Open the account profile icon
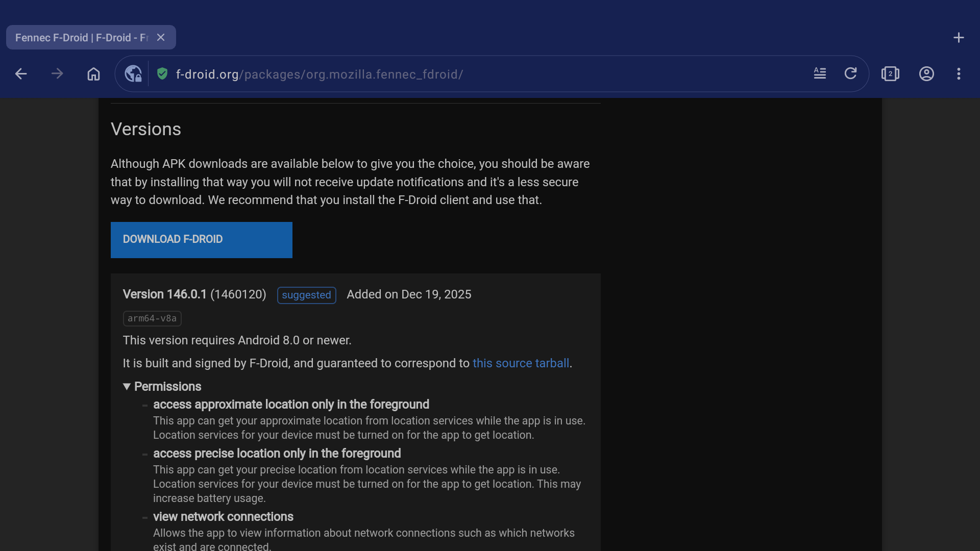 click(x=926, y=74)
